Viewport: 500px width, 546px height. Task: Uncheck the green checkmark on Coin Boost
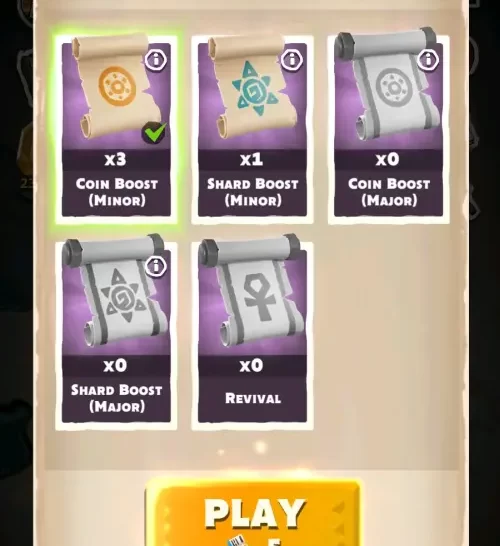point(154,133)
